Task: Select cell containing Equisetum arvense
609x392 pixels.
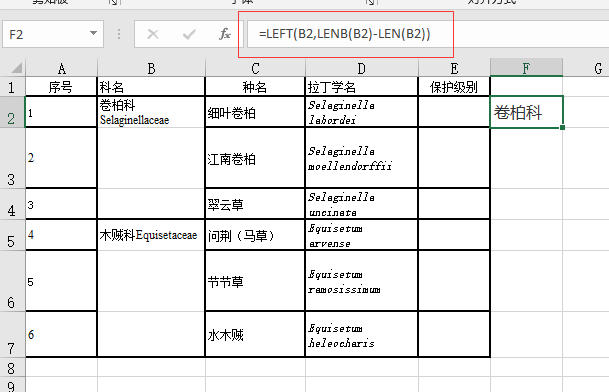Action: click(362, 235)
